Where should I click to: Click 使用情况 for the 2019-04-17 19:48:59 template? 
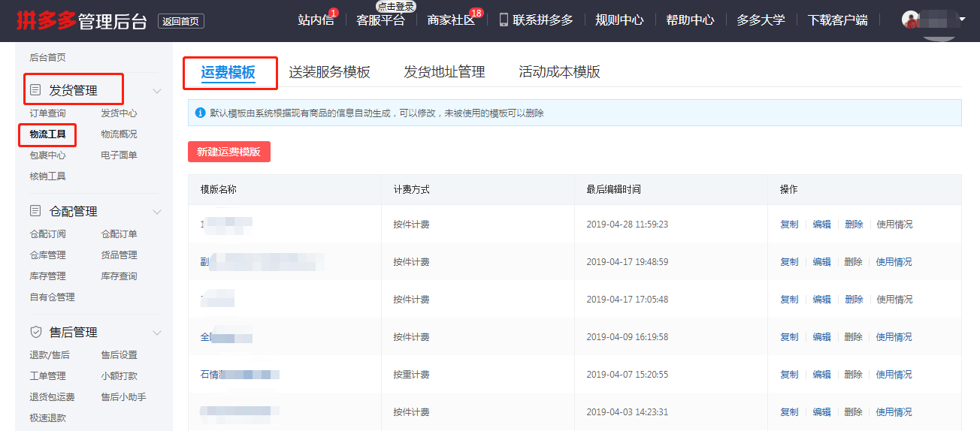click(894, 262)
